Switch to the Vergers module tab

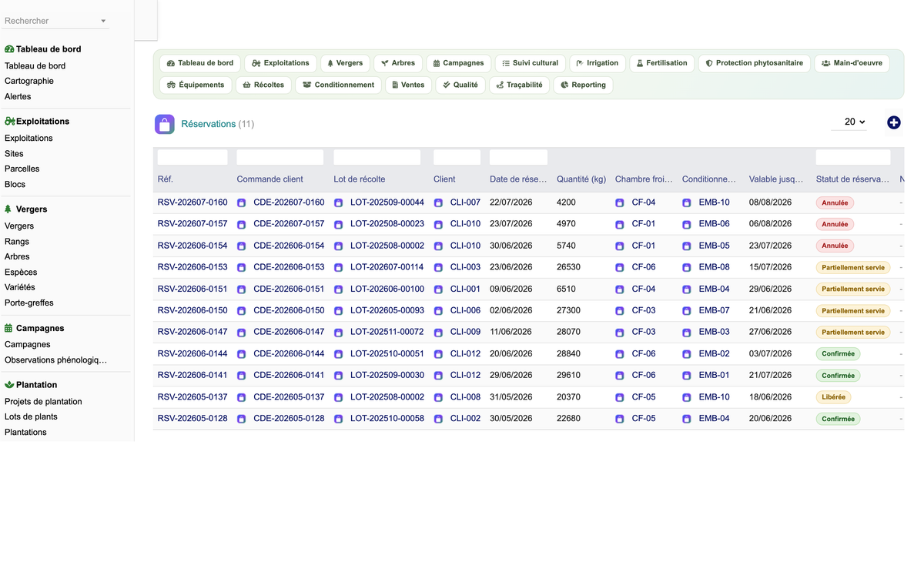(x=345, y=63)
